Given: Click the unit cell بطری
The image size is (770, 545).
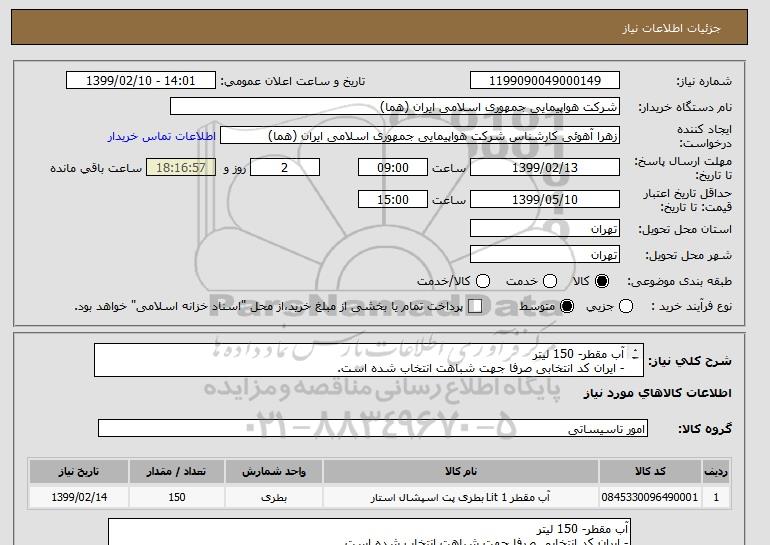Looking at the screenshot, I should click(274, 497).
